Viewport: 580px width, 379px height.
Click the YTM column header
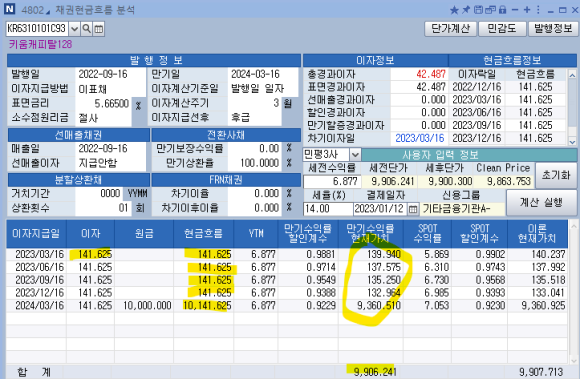pyautogui.click(x=256, y=234)
